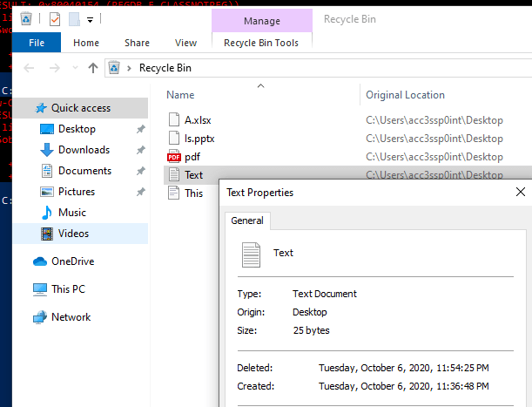Click the Properties icon in quick access toolbar
This screenshot has width=532, height=407.
coord(55,19)
